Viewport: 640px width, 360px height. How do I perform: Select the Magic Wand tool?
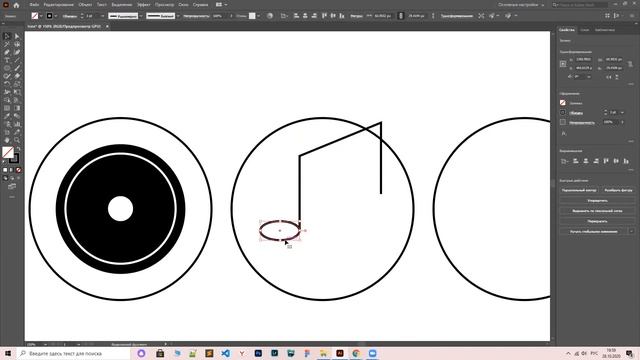click(7, 44)
